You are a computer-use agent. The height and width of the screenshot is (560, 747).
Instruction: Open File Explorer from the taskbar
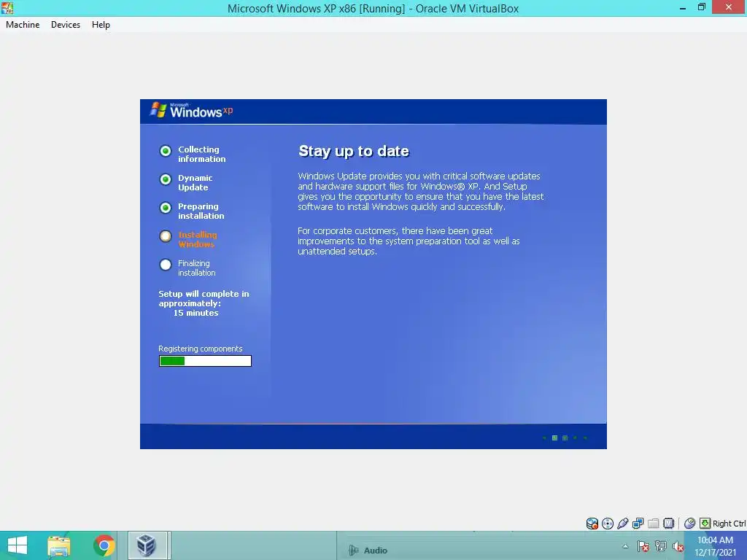[59, 545]
